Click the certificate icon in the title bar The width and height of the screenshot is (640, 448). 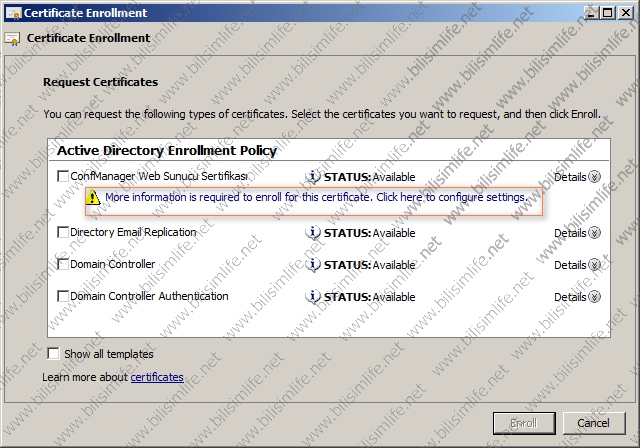[x=13, y=13]
